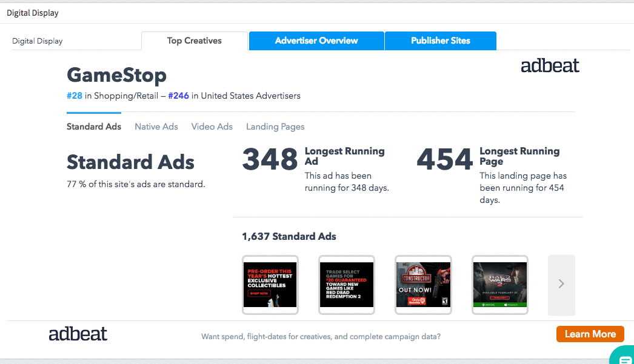Image resolution: width=634 pixels, height=364 pixels.
Task: Select the Landing Pages sub-tab
Action: pos(275,127)
